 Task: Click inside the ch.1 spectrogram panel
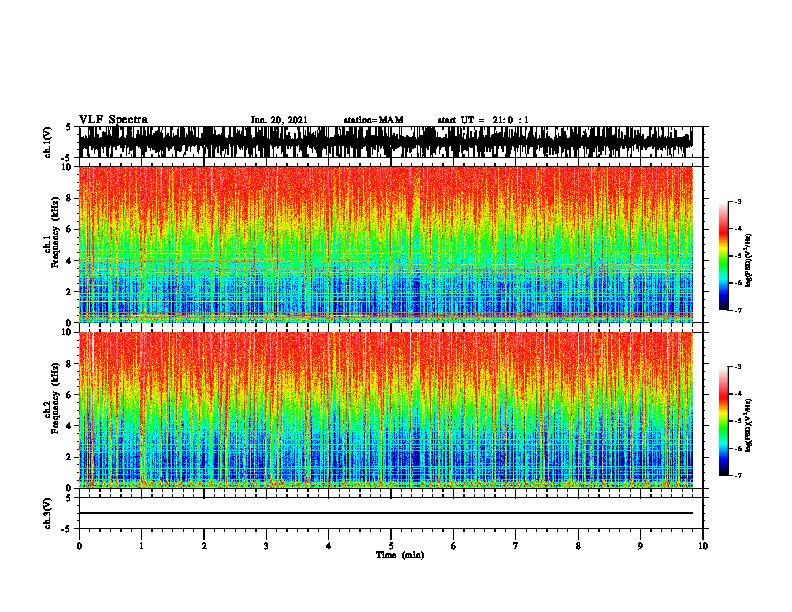386,244
